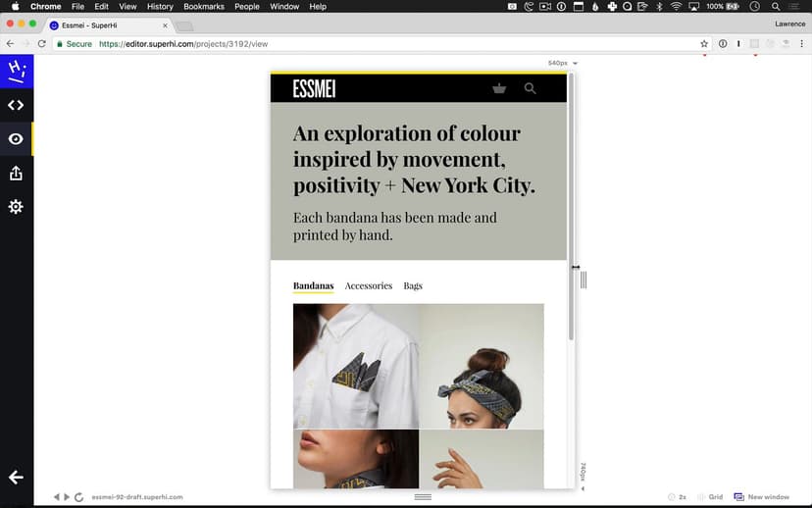Click the search magnifier in ESSMEI header
Image resolution: width=812 pixels, height=508 pixels.
[x=531, y=89]
